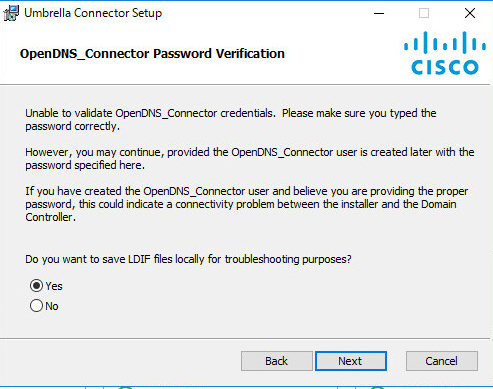Minimize the Umbrella Connector Setup window
This screenshot has height=389, width=493.
[379, 13]
